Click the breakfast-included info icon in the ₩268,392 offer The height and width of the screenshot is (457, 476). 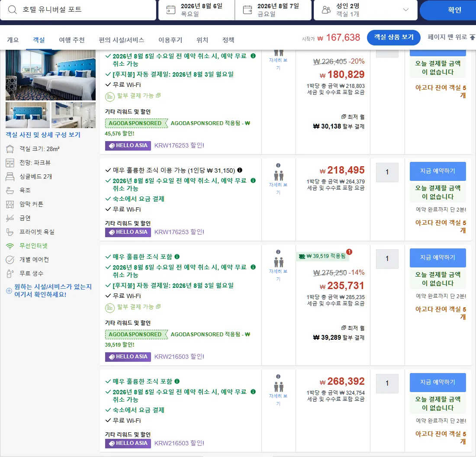point(177,381)
